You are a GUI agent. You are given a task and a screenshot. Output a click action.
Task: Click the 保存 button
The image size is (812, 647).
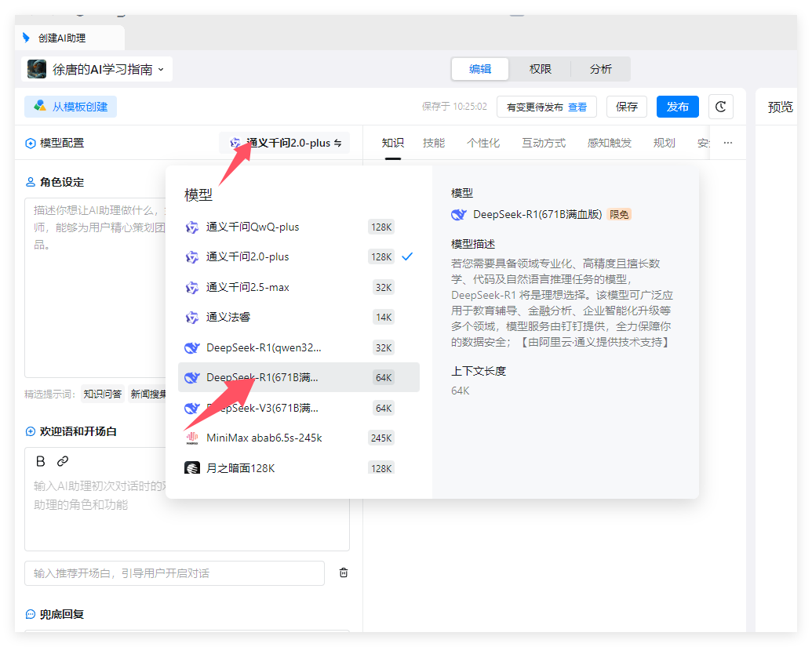coord(627,107)
